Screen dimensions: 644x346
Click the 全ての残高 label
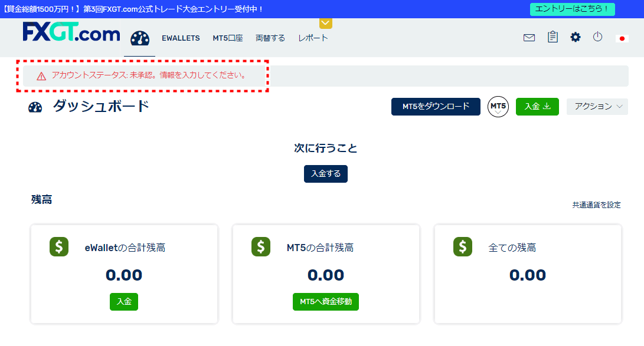512,248
